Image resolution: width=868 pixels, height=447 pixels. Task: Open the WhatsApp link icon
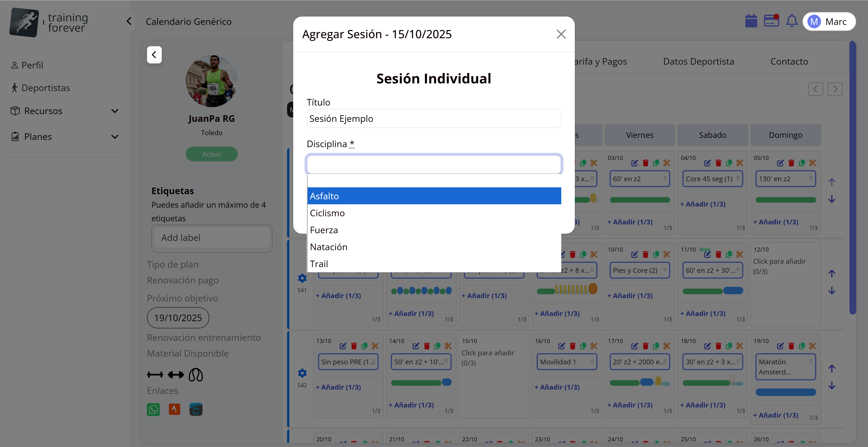click(x=153, y=410)
